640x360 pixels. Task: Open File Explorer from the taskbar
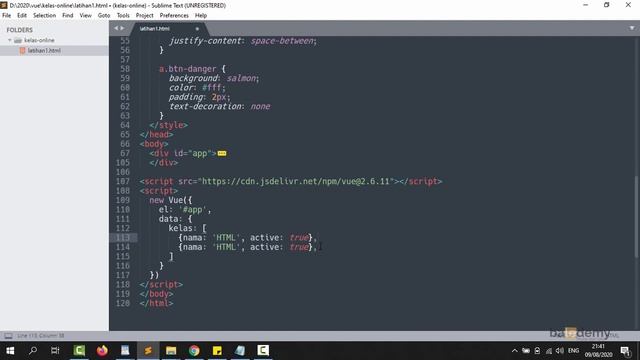pos(171,351)
